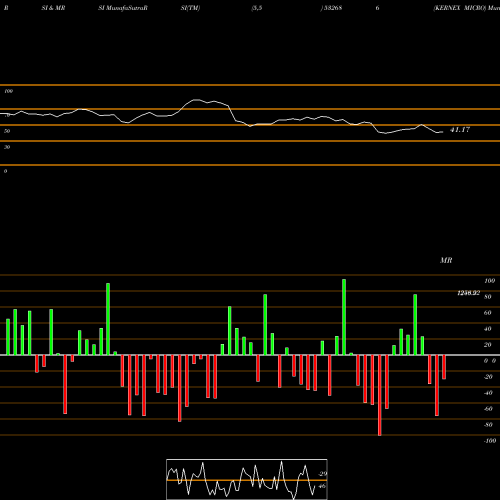The image size is (500, 500).
Task: Click the 1238.92 value in MR panel
Action: (469, 293)
